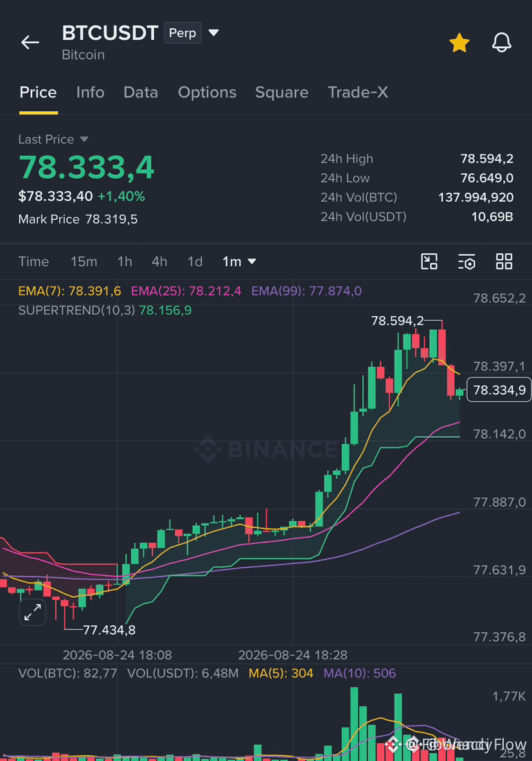
Task: Open the Square tab
Action: click(x=282, y=92)
